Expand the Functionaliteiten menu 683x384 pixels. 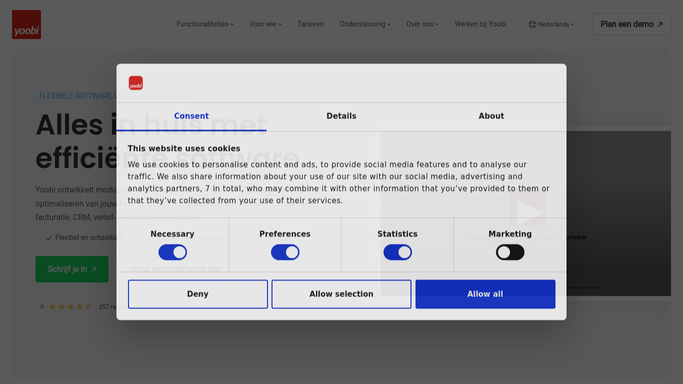[205, 24]
